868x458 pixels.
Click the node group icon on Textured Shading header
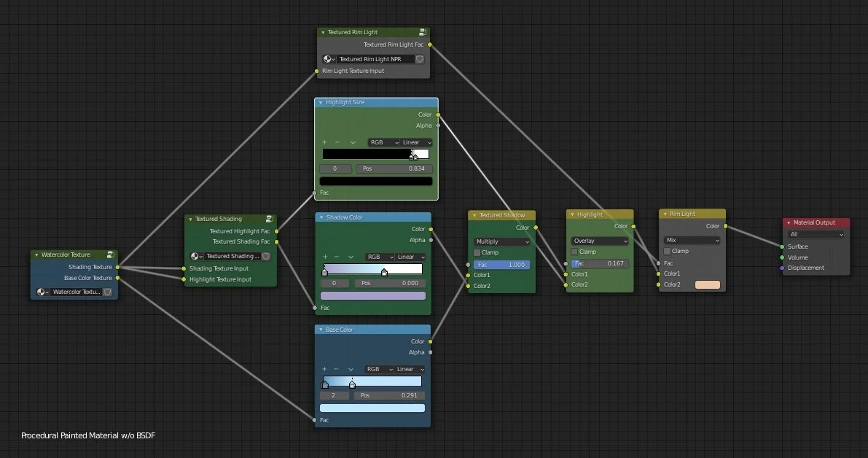pyautogui.click(x=270, y=218)
